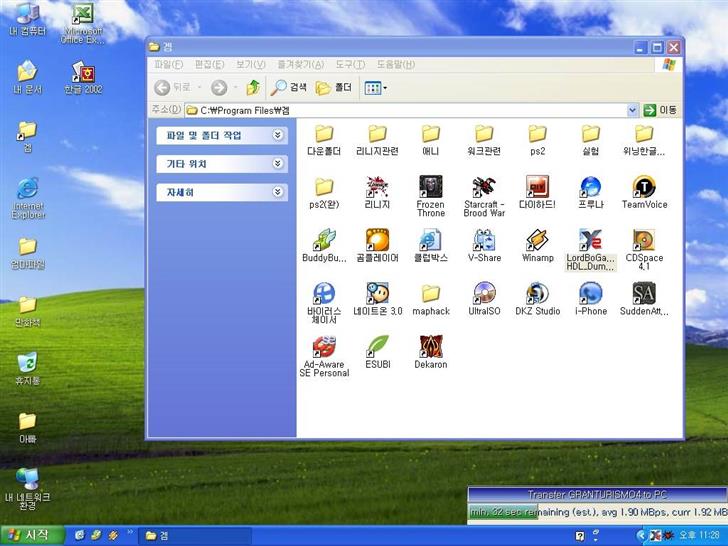Viewport: 728px width, 546px height.
Task: Launch the SuddenAtt... shortcut
Action: tap(644, 299)
